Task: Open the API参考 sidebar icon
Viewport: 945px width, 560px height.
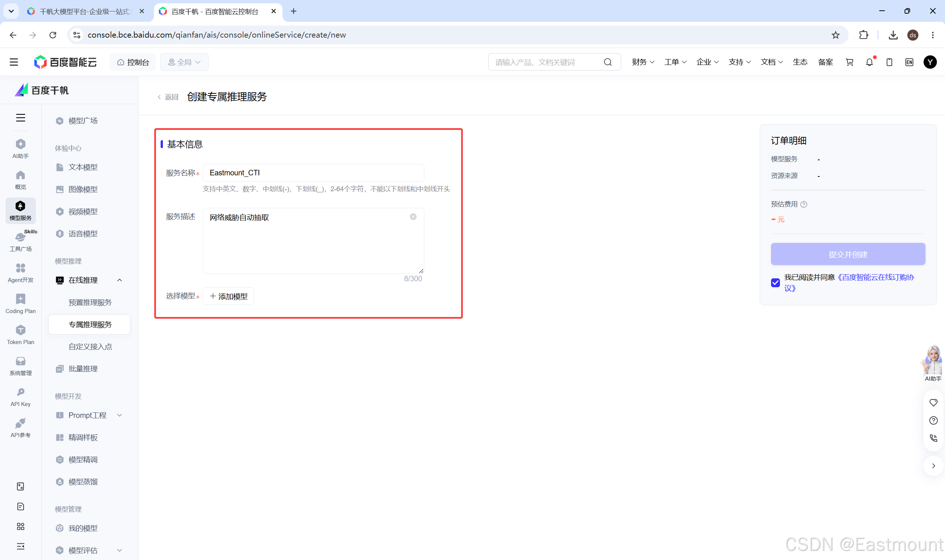Action: tap(20, 428)
